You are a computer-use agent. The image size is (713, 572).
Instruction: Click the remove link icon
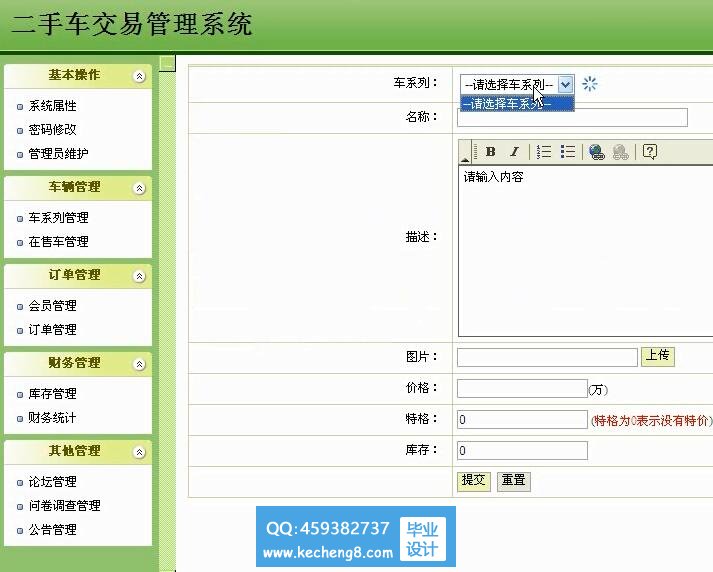pyautogui.click(x=620, y=151)
